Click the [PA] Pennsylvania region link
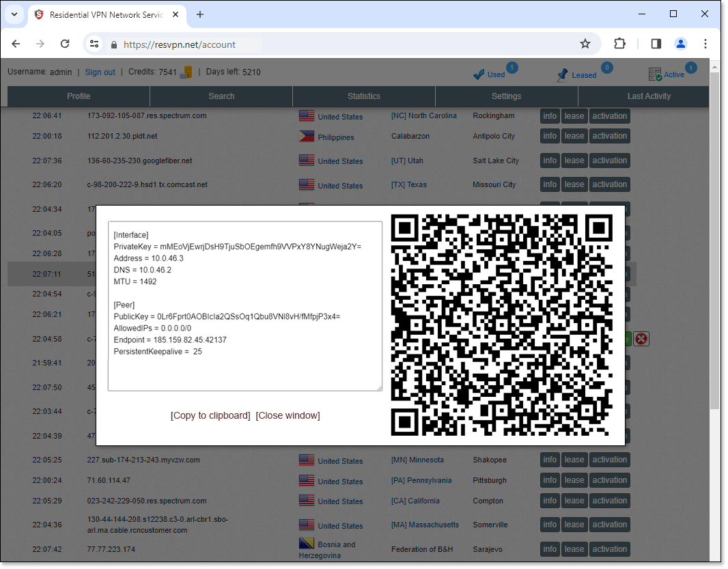Viewport: 728px width, 569px height. tap(421, 480)
